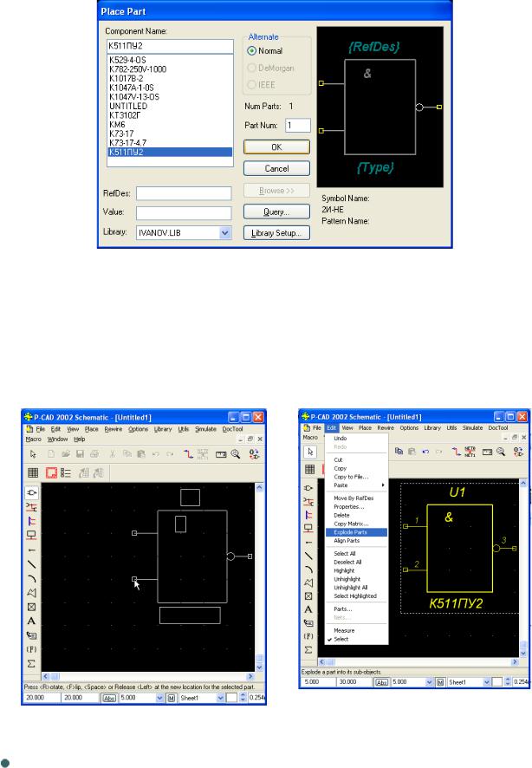Click Cancel in Place Part dialog
This screenshot has height=768, width=532.
(276, 168)
